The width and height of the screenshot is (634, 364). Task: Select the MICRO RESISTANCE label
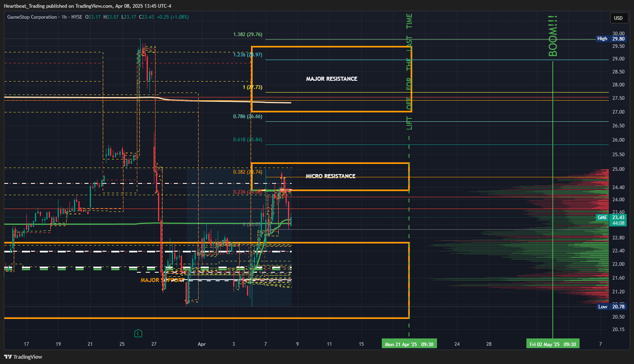tap(331, 176)
